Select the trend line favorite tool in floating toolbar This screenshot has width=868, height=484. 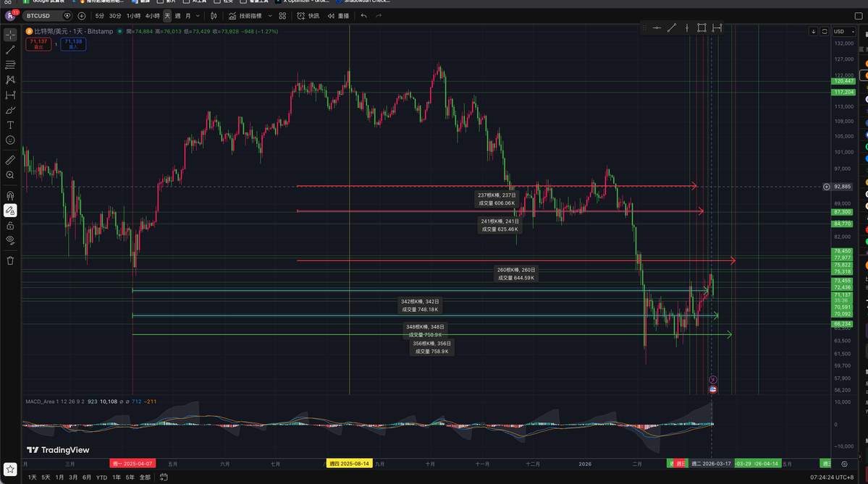[x=672, y=27]
